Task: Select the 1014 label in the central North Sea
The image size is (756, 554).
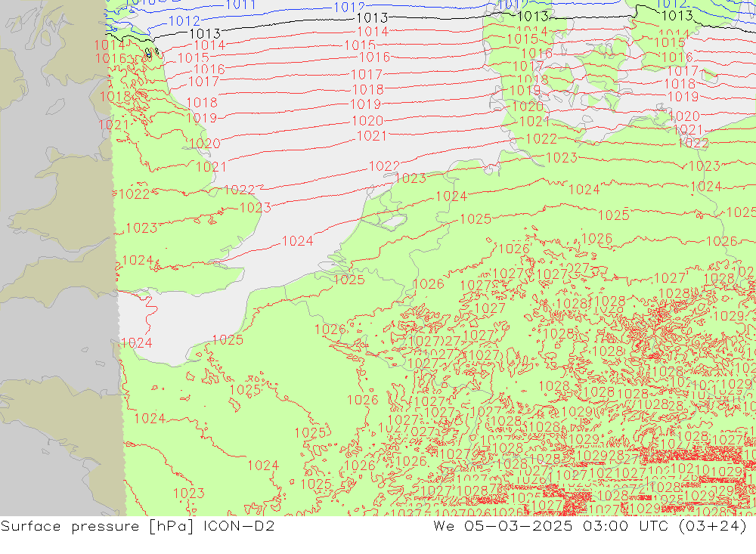Action: [373, 32]
